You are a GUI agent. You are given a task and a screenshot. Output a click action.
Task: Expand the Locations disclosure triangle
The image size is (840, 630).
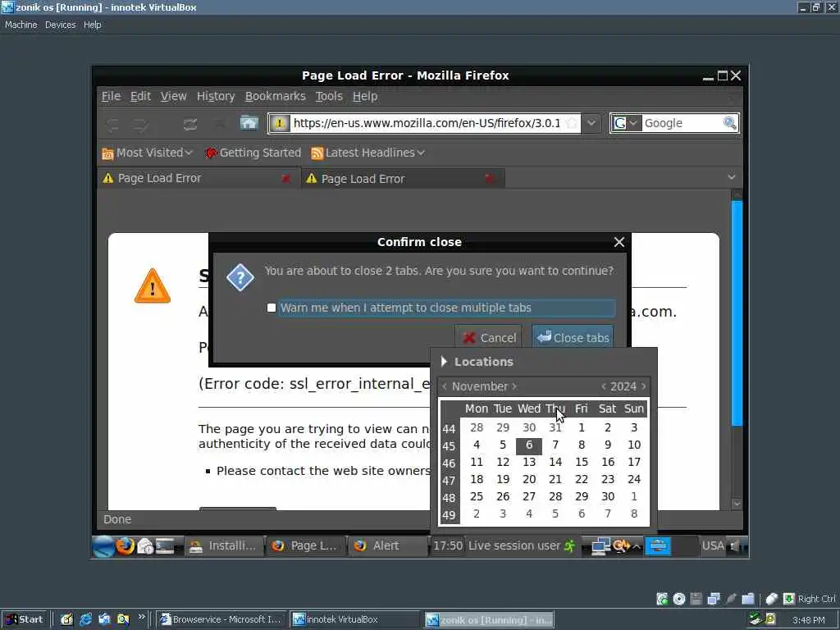444,362
